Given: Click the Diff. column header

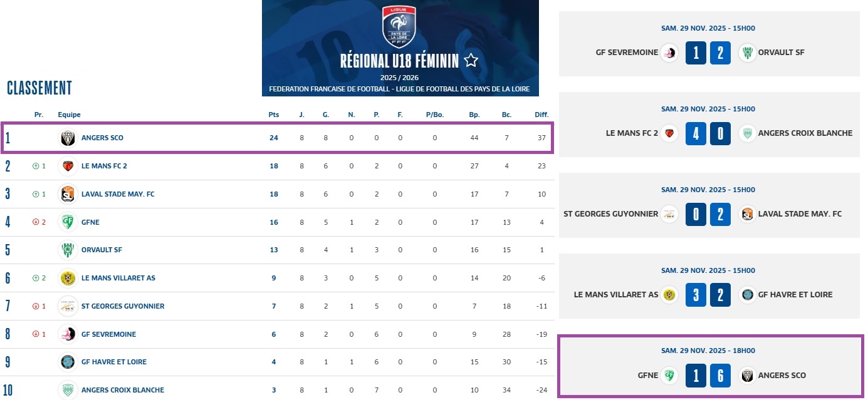Looking at the screenshot, I should click(x=541, y=115).
